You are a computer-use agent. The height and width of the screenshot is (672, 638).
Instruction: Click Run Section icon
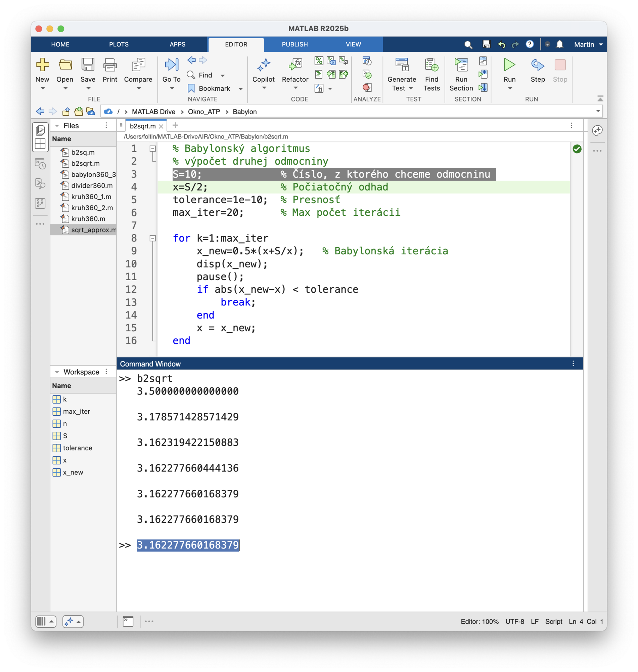tap(461, 65)
